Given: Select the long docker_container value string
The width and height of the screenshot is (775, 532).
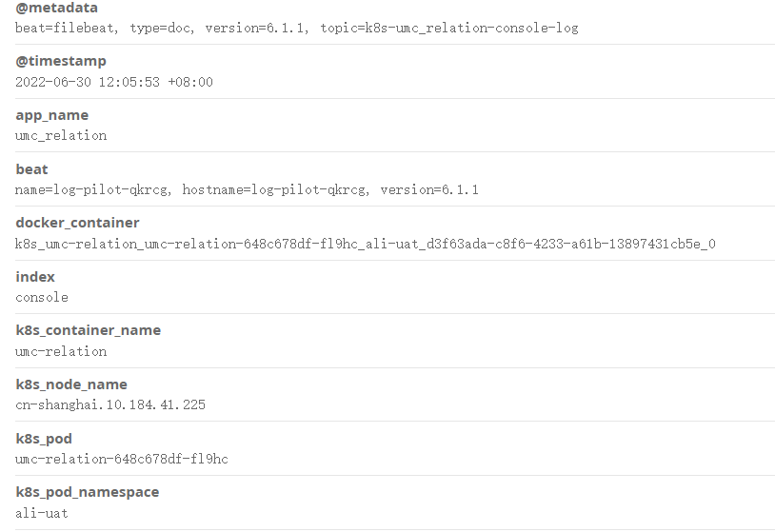Looking at the screenshot, I should coord(366,244).
